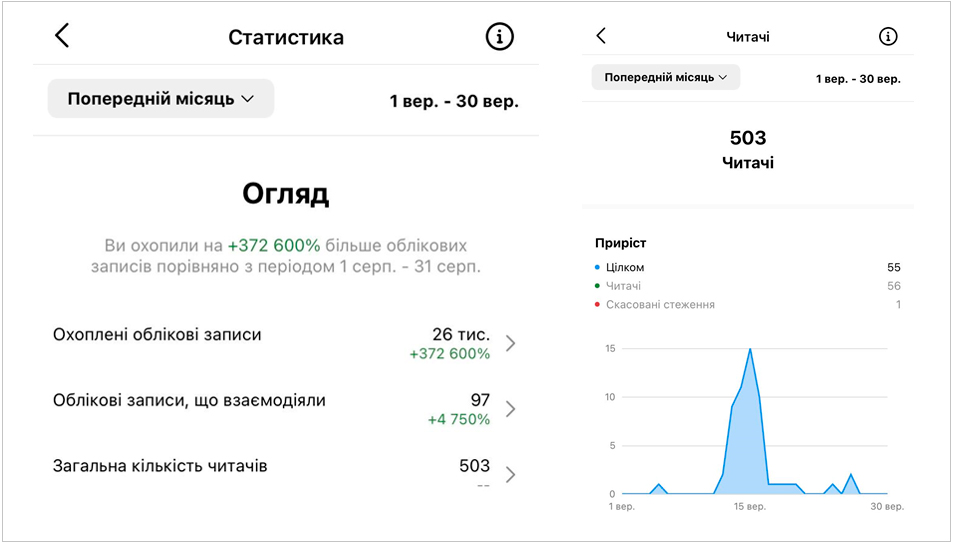Viewport: 954px width, 545px height.
Task: Go back from the Читачі screen
Action: [601, 36]
